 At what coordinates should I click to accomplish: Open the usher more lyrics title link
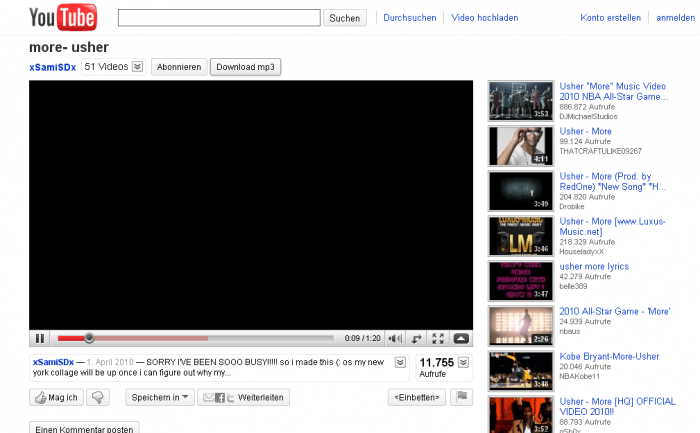(x=594, y=266)
